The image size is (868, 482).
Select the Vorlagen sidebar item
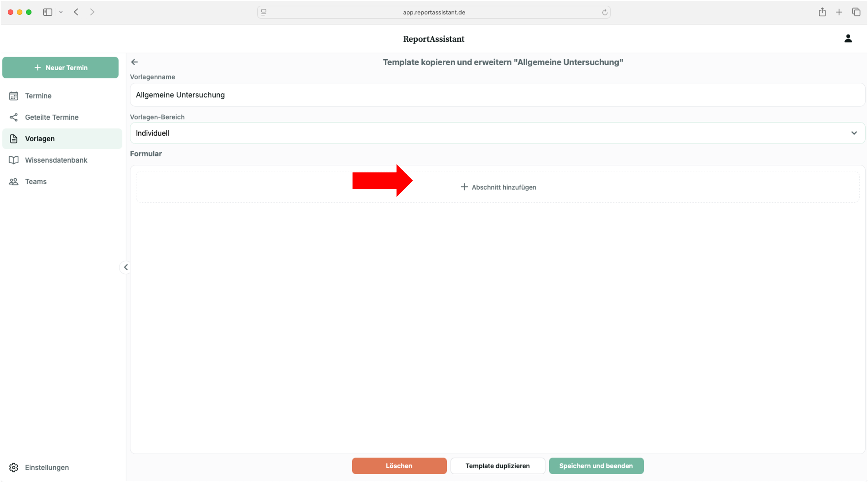coord(62,139)
